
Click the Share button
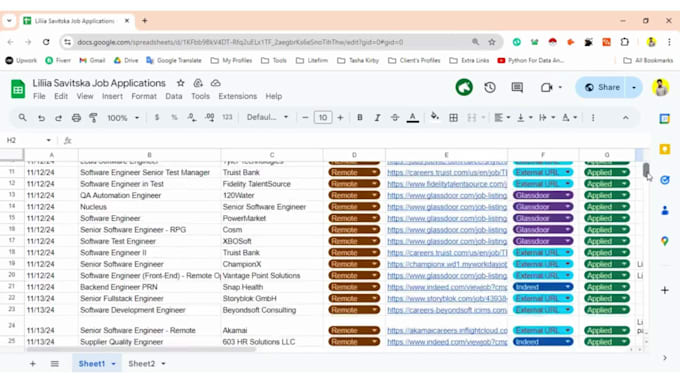click(x=603, y=87)
